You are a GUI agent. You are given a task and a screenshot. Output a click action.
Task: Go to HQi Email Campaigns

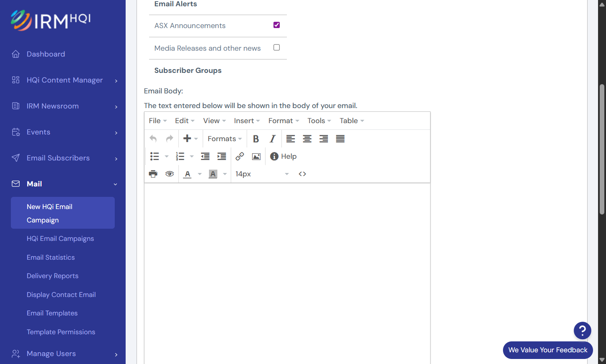point(60,239)
